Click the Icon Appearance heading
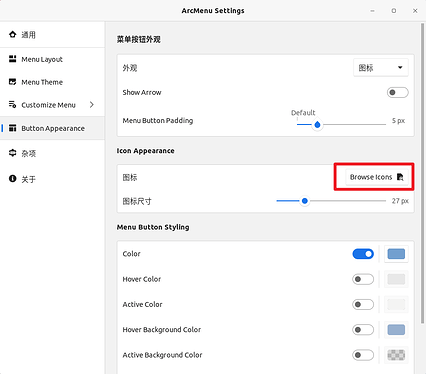426x374 pixels. pyautogui.click(x=145, y=151)
